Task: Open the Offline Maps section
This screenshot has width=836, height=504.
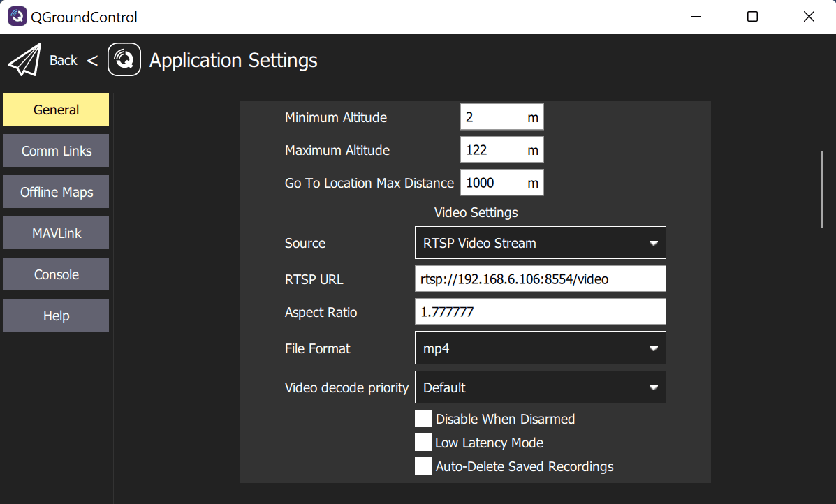Action: pyautogui.click(x=57, y=192)
